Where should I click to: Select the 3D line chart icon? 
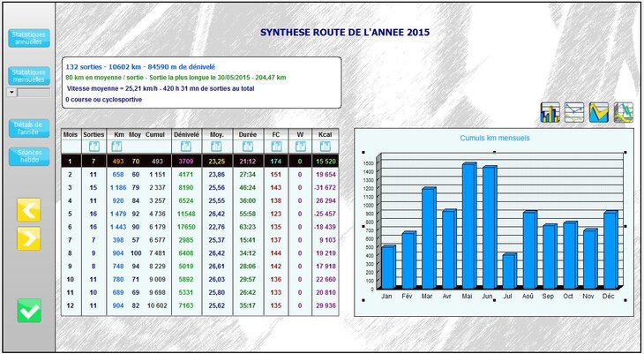623,112
